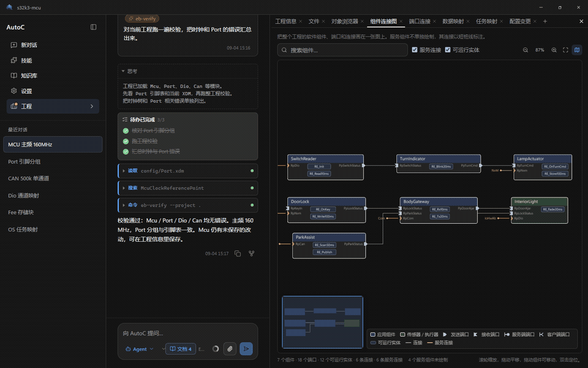Click the minimap overview thumbnail
Image resolution: width=588 pixels, height=368 pixels.
pos(323,322)
